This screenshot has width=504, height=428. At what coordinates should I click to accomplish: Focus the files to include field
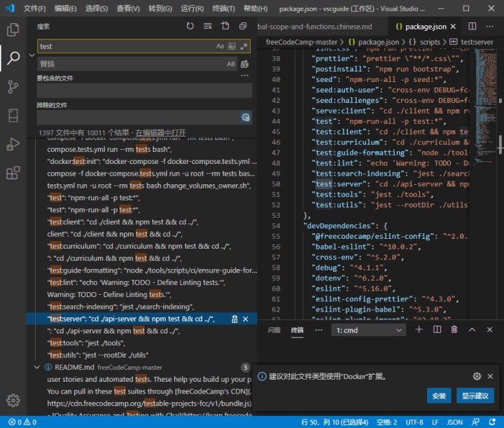tap(144, 90)
